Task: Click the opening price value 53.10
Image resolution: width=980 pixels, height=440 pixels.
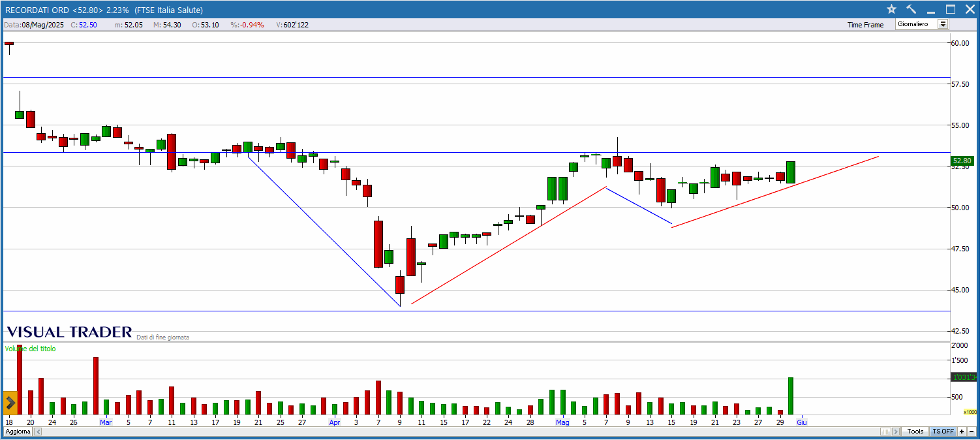Action: click(209, 25)
